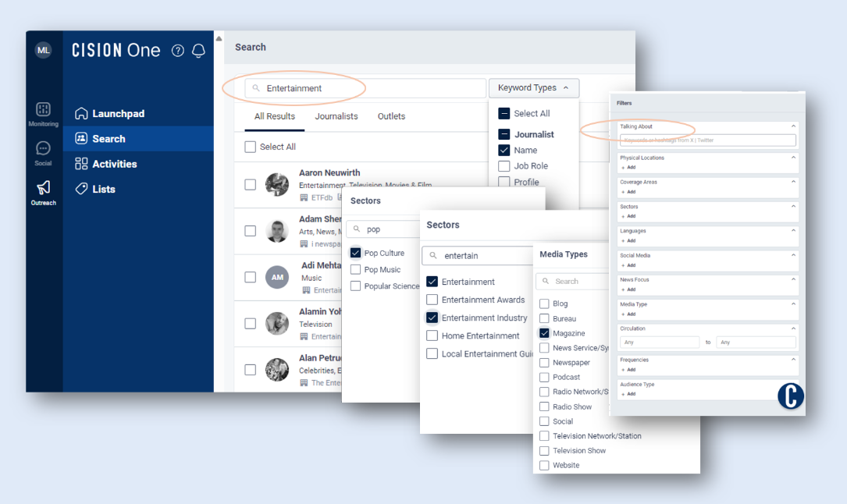The height and width of the screenshot is (504, 847).
Task: Click the Entertainment search input field
Action: 367,88
